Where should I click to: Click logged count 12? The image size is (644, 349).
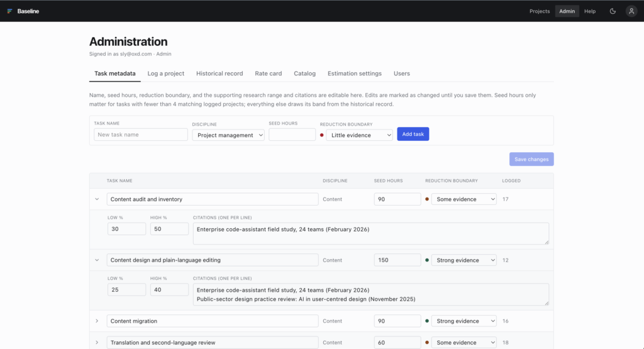pos(505,260)
